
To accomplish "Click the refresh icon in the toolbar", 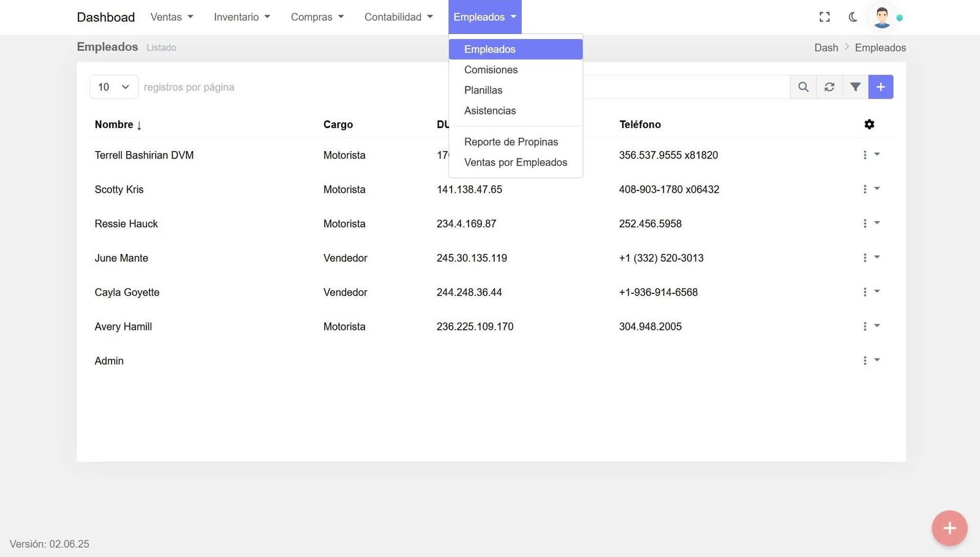I will (x=829, y=87).
